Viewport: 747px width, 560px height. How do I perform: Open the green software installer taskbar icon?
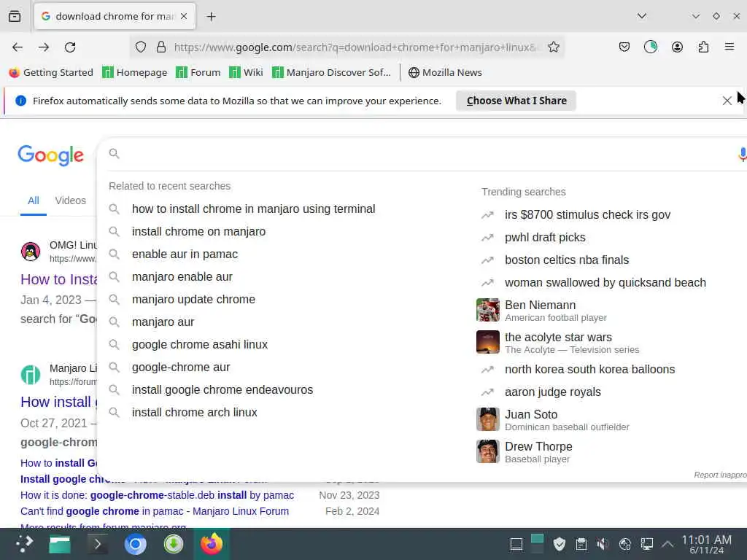[x=174, y=544]
